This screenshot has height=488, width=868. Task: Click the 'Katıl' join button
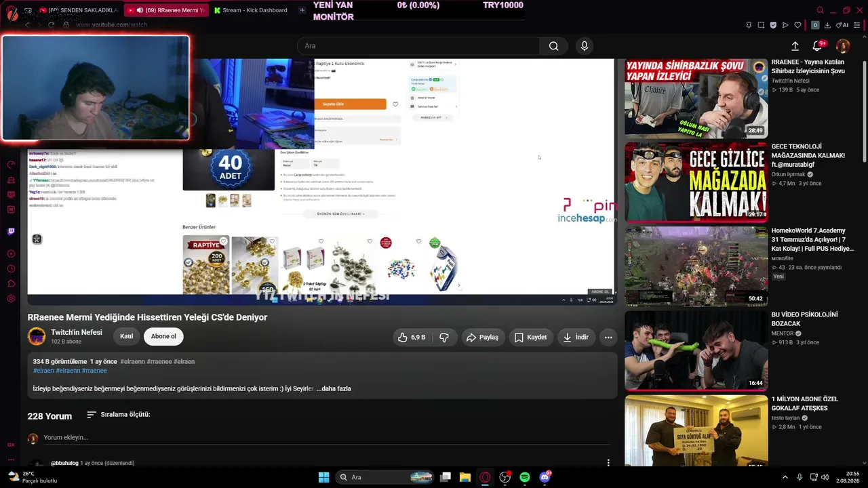pyautogui.click(x=127, y=336)
